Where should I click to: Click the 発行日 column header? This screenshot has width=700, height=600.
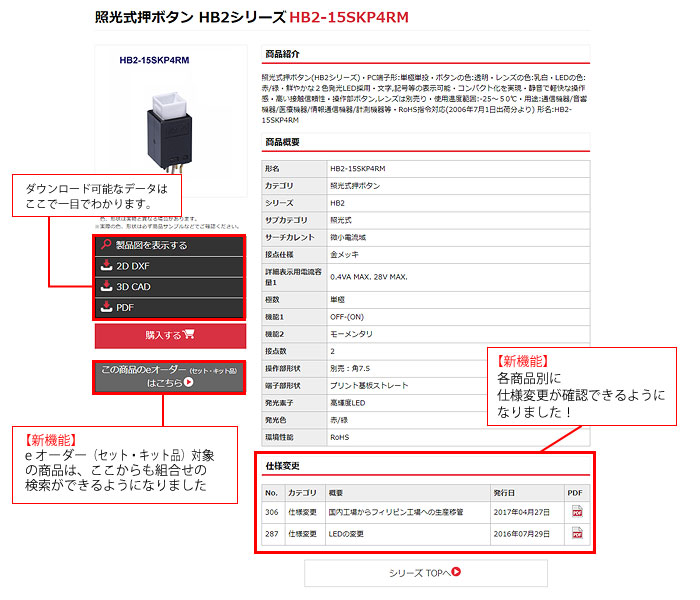point(504,493)
